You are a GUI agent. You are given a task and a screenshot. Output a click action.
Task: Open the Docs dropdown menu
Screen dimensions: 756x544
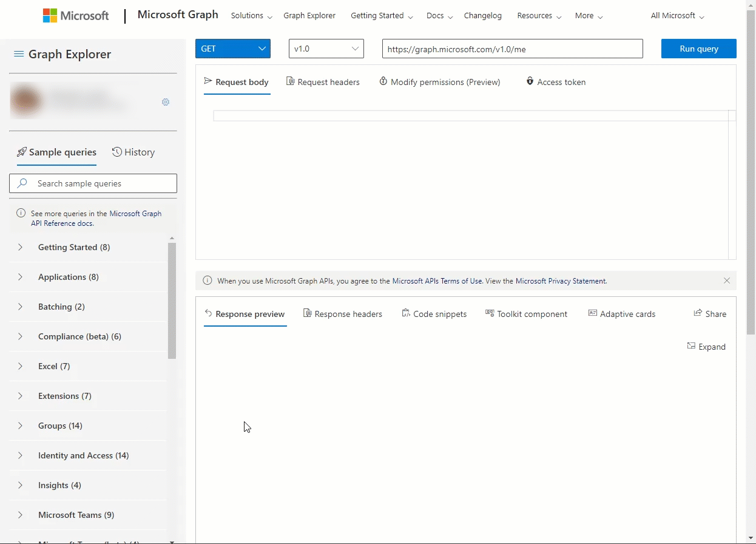tap(440, 16)
